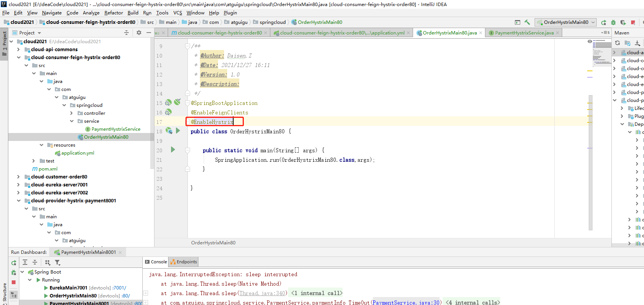Expand cloud-eureka-server7001 module
The image size is (644, 305).
[18, 185]
